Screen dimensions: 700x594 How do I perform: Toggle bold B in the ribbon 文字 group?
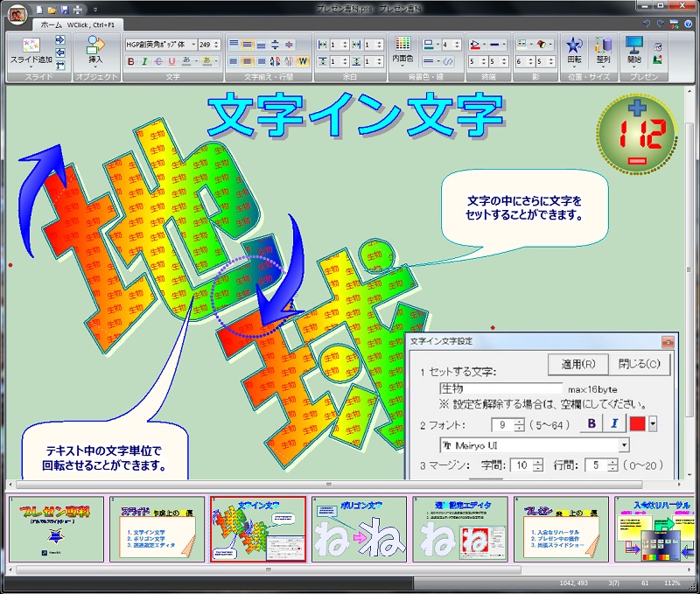coord(131,61)
